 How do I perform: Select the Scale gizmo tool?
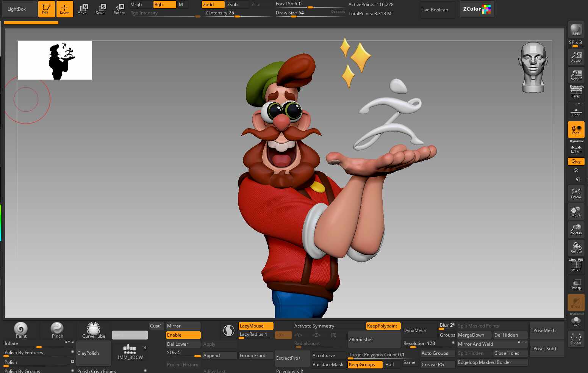click(100, 9)
